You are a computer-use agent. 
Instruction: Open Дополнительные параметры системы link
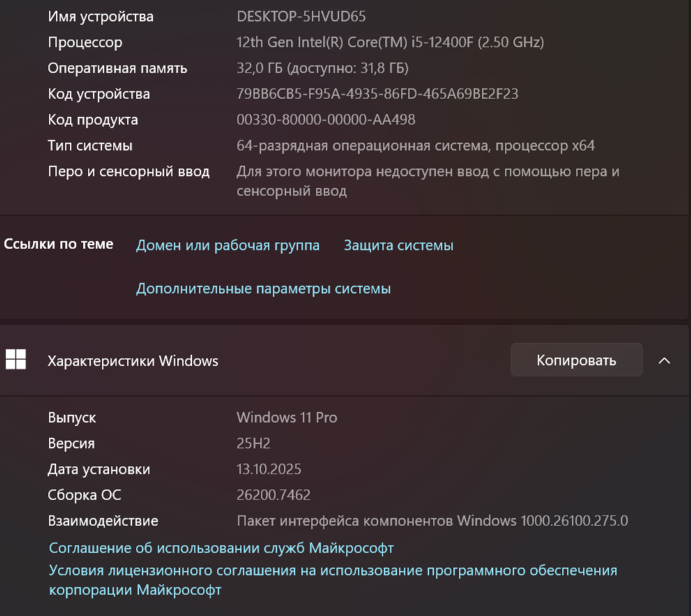pyautogui.click(x=263, y=289)
